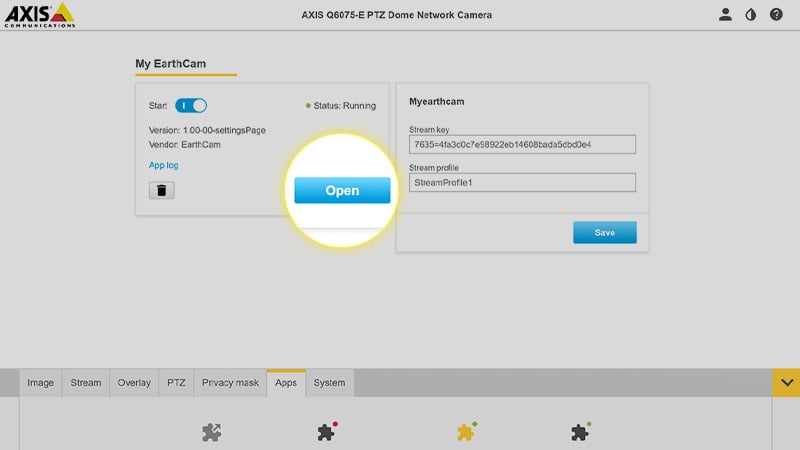Delete the app with trash icon

(162, 190)
